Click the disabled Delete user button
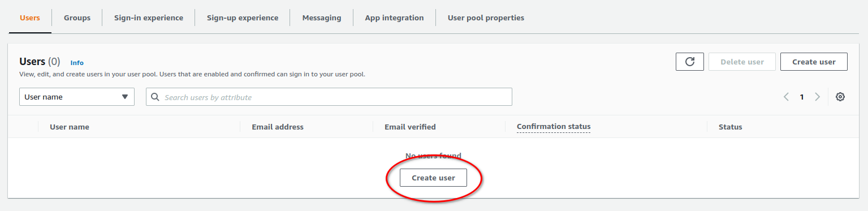The height and width of the screenshot is (211, 868). pyautogui.click(x=742, y=62)
